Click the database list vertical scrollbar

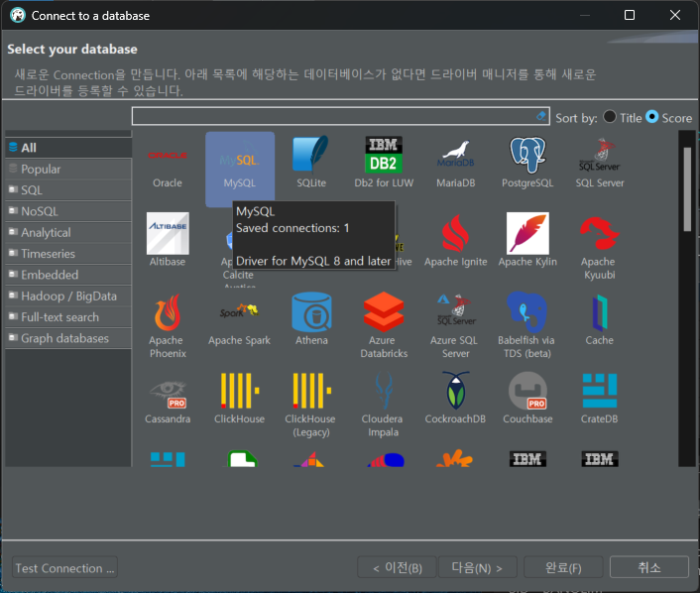686,189
